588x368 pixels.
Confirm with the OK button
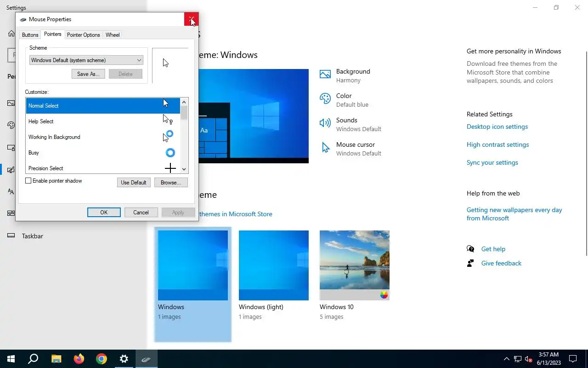[x=104, y=213]
